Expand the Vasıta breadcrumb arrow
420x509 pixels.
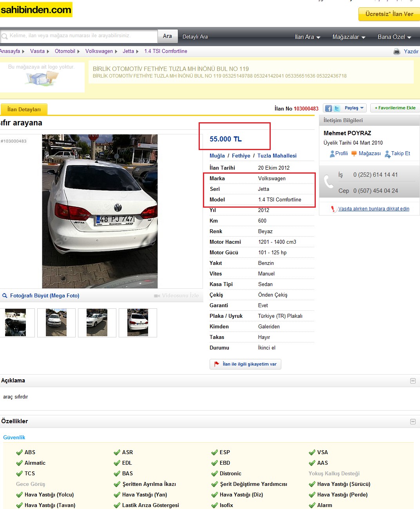coord(48,51)
